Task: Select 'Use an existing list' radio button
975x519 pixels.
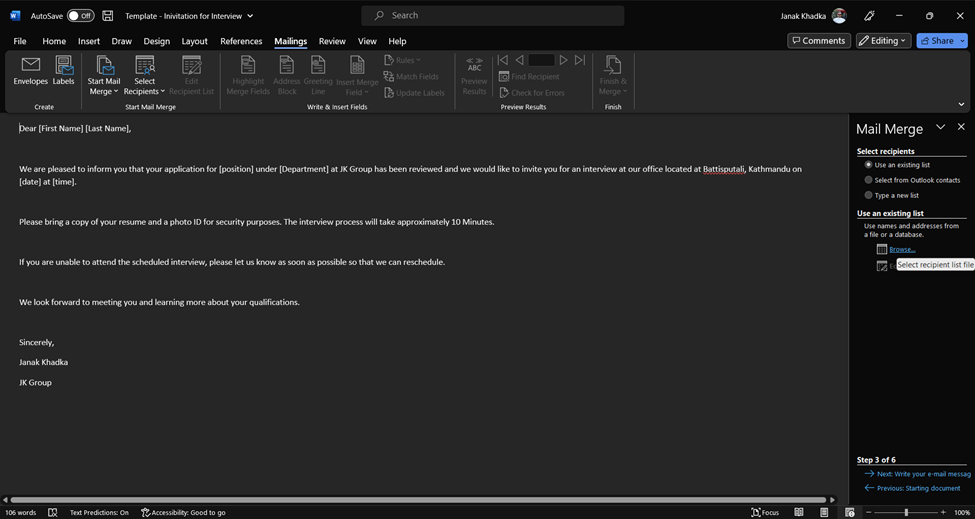Action: pos(868,165)
